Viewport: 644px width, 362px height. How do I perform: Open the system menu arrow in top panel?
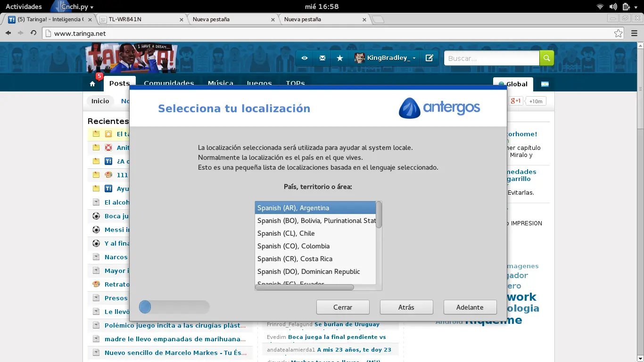pos(636,7)
